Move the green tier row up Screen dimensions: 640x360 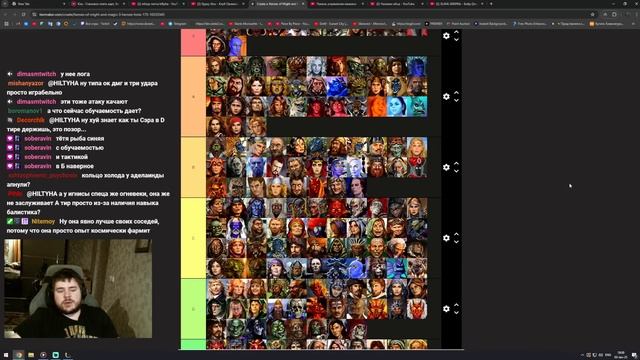(x=456, y=305)
